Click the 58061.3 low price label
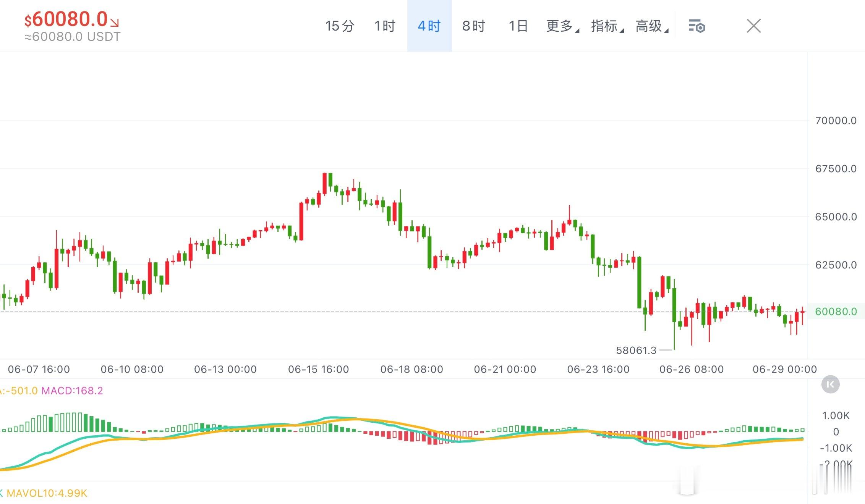Image resolution: width=865 pixels, height=504 pixels. [x=636, y=350]
